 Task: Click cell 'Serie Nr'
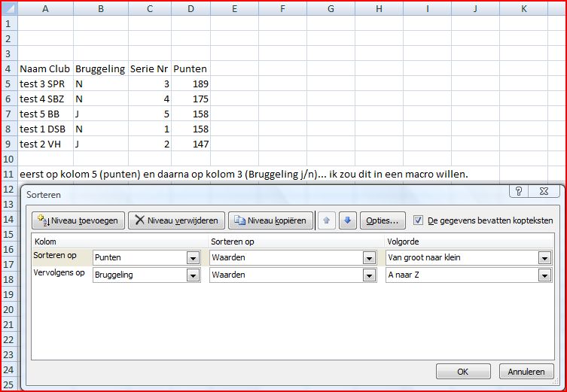(150, 68)
